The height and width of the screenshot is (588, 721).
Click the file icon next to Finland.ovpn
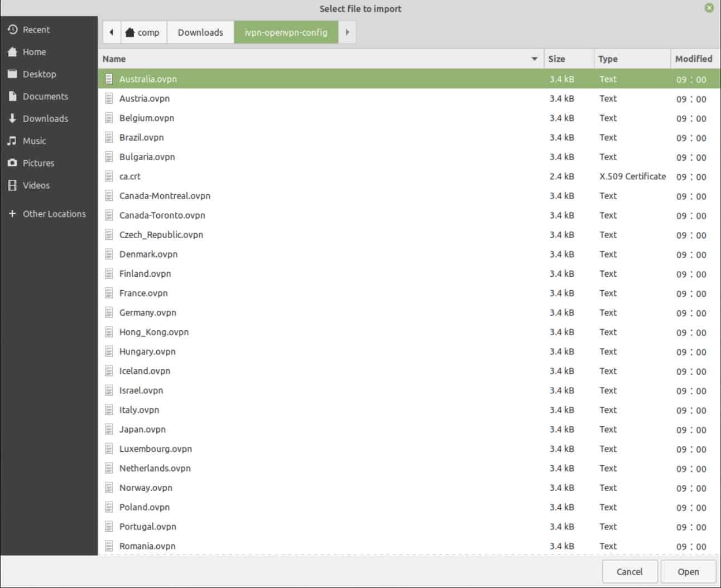[x=109, y=274]
